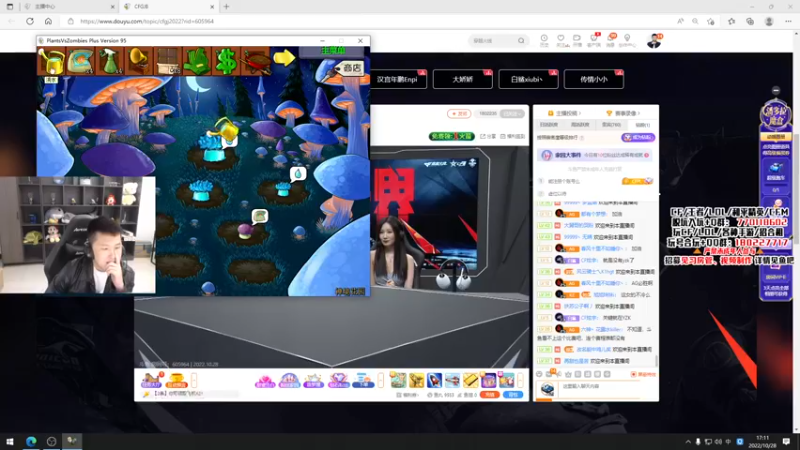Viewport: 800px width, 450px height.
Task: Select the chocolate bar item
Action: (167, 61)
